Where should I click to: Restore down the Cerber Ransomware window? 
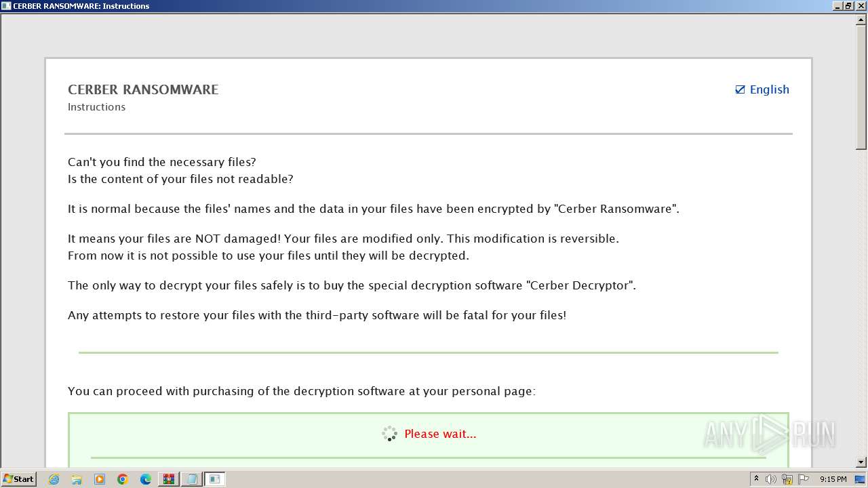pos(849,6)
